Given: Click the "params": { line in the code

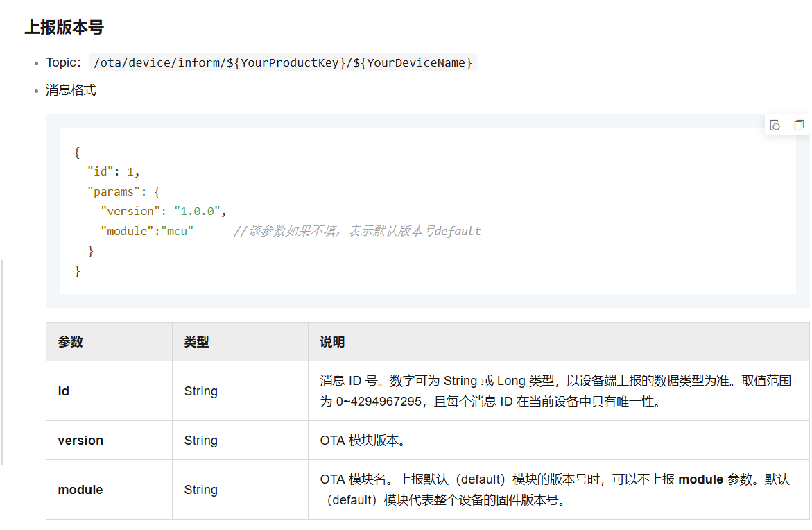Looking at the screenshot, I should point(123,191).
